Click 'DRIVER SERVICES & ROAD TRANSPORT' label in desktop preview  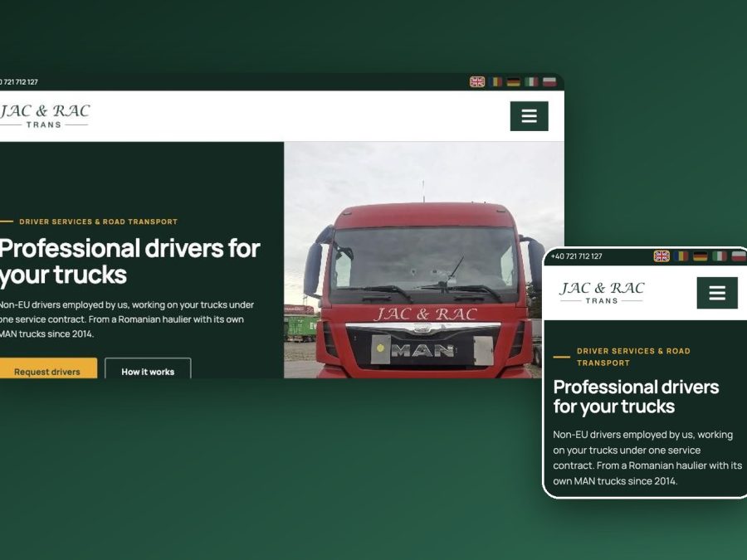click(98, 222)
